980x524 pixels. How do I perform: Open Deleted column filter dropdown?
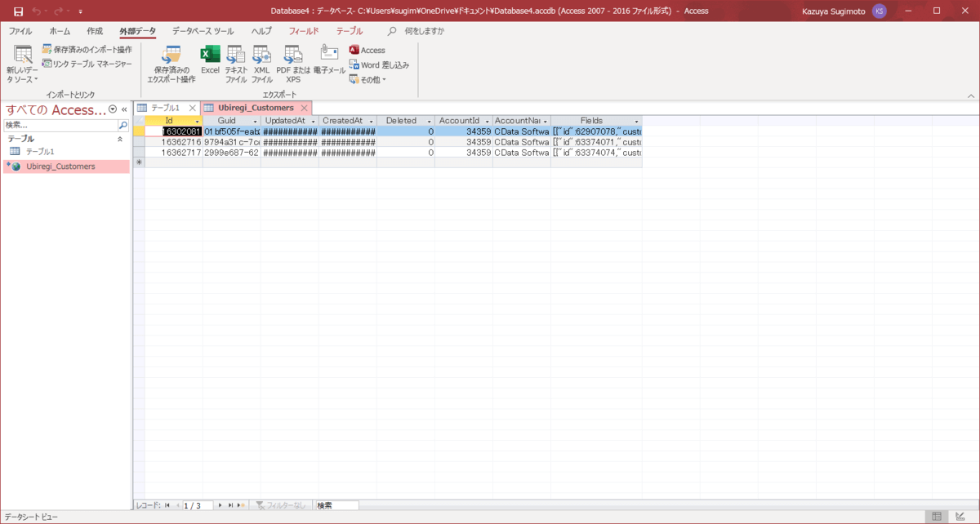[x=429, y=121]
